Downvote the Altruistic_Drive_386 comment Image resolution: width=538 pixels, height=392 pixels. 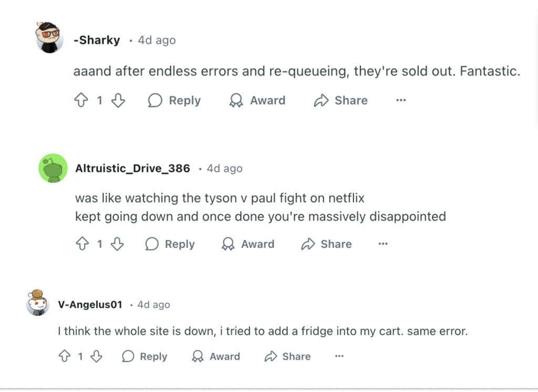click(117, 244)
